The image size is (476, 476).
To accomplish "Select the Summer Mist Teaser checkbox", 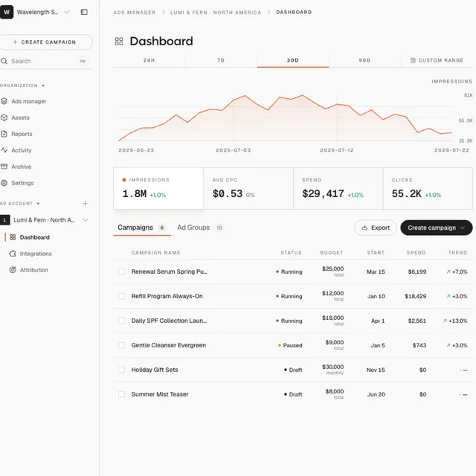I will pos(121,394).
